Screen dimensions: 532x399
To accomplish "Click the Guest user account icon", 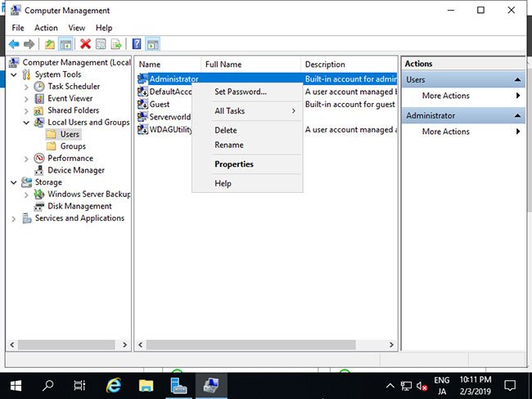I will pos(142,104).
